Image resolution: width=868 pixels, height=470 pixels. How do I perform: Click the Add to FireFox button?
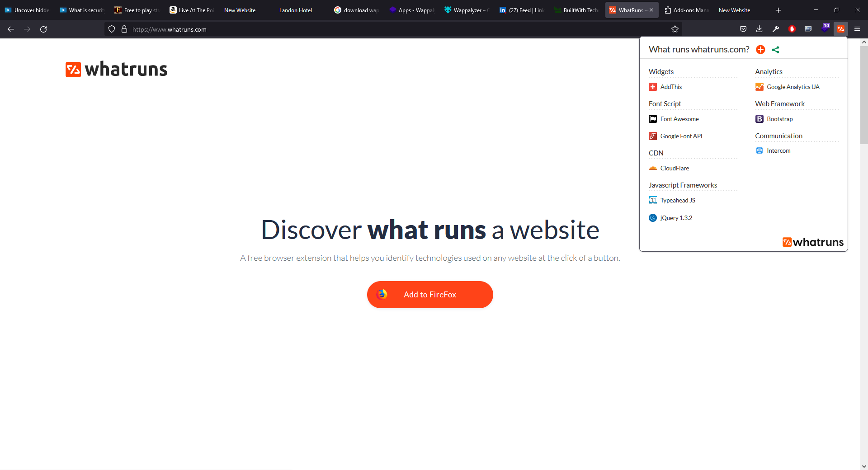[430, 295]
